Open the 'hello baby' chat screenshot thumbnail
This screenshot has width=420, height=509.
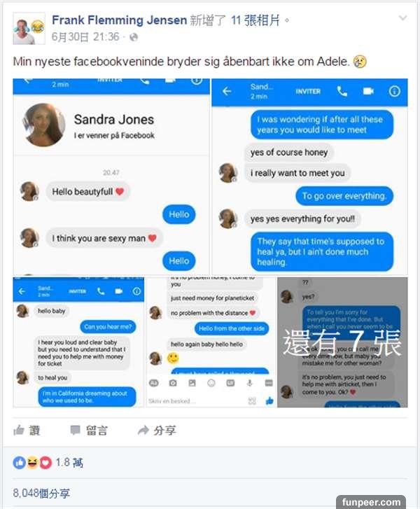[78, 342]
